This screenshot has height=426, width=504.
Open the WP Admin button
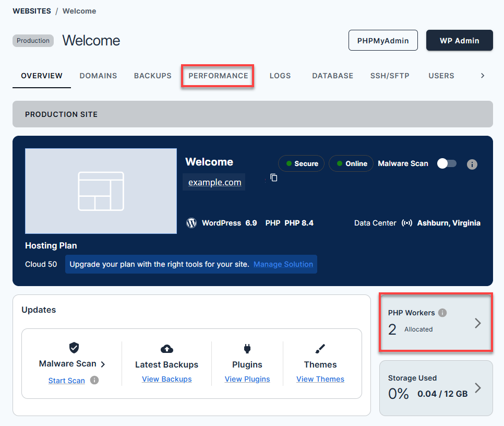[x=459, y=40]
